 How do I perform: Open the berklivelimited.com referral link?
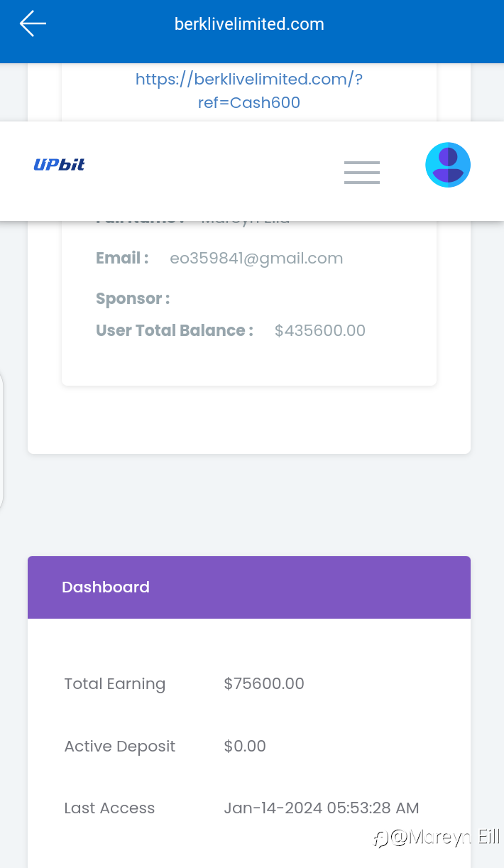[x=249, y=91]
